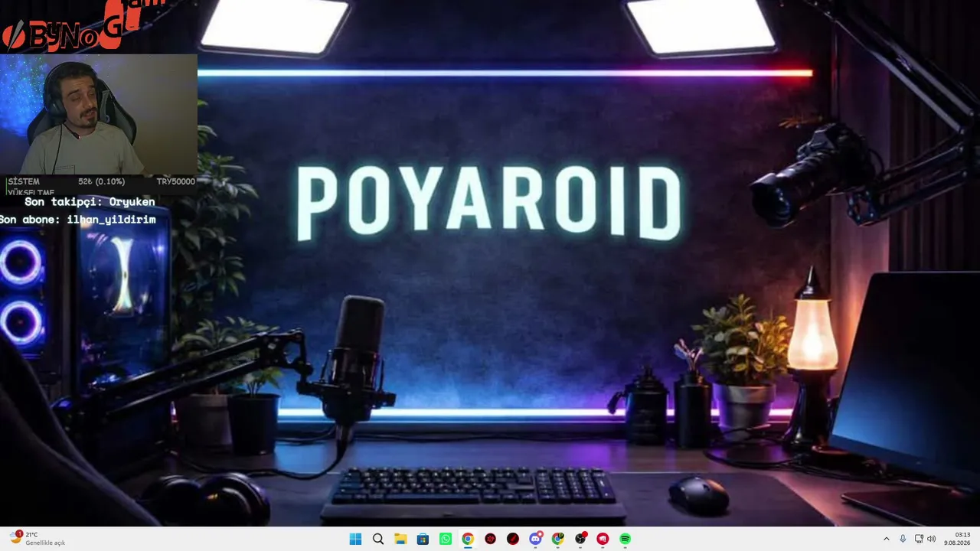Launch File Explorer from the taskbar
The width and height of the screenshot is (980, 551).
coord(400,539)
